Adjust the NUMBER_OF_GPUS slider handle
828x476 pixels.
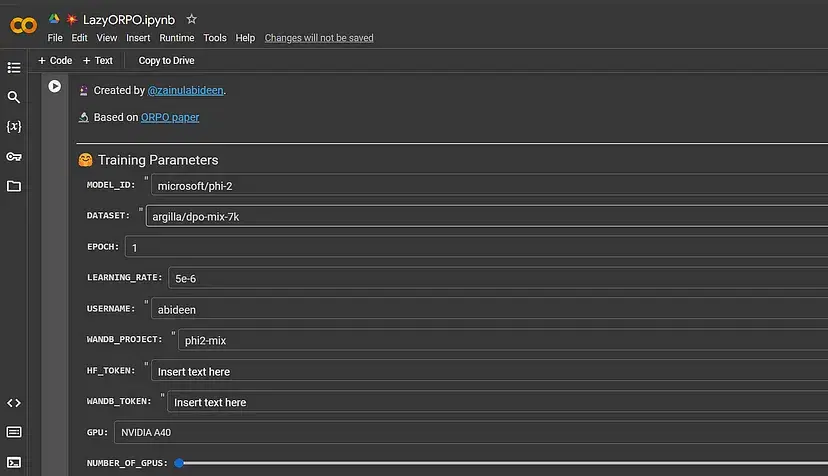(x=179, y=463)
